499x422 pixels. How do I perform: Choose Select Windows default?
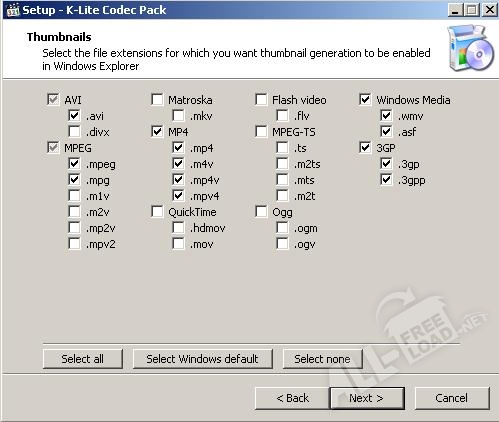203,359
